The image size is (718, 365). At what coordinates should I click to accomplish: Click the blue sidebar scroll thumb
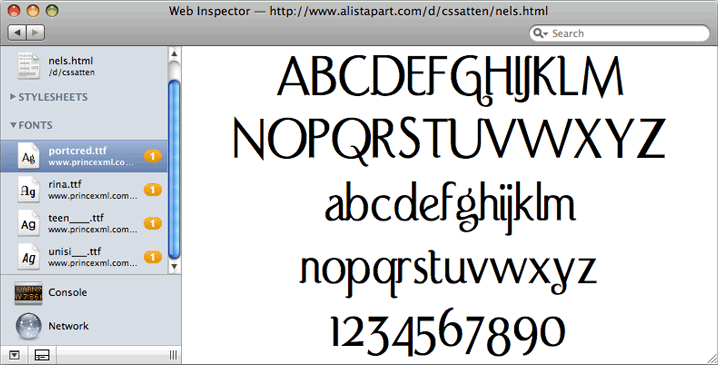[x=174, y=169]
